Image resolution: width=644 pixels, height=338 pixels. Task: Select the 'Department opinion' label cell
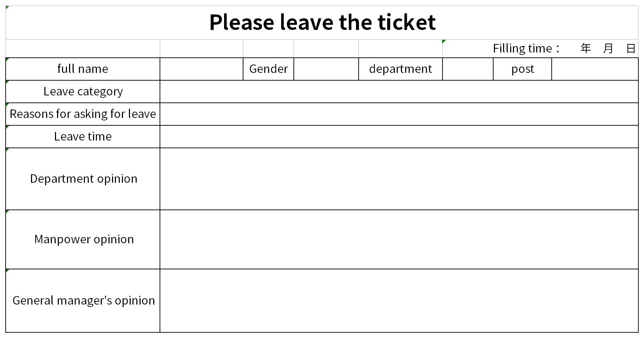(83, 179)
